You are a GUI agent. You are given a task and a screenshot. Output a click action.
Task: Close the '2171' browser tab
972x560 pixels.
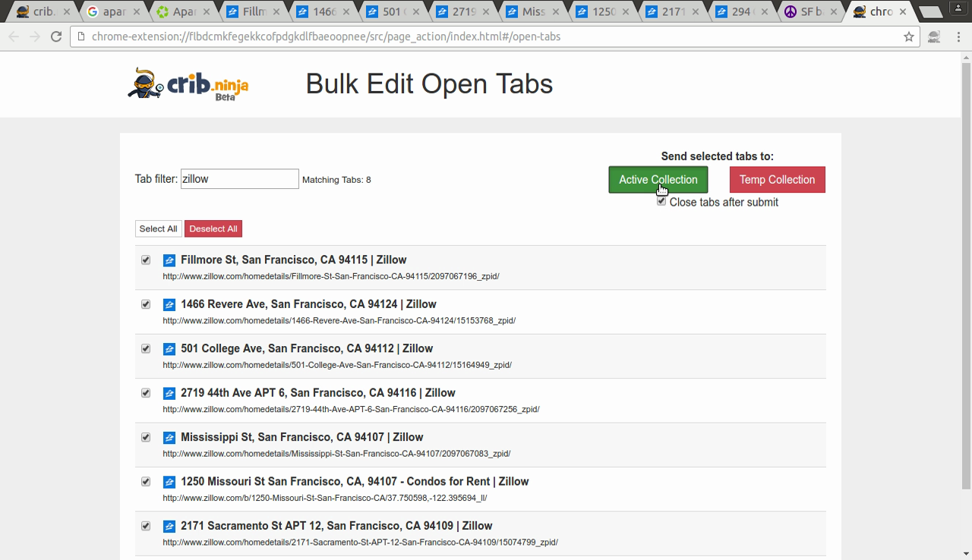(695, 12)
